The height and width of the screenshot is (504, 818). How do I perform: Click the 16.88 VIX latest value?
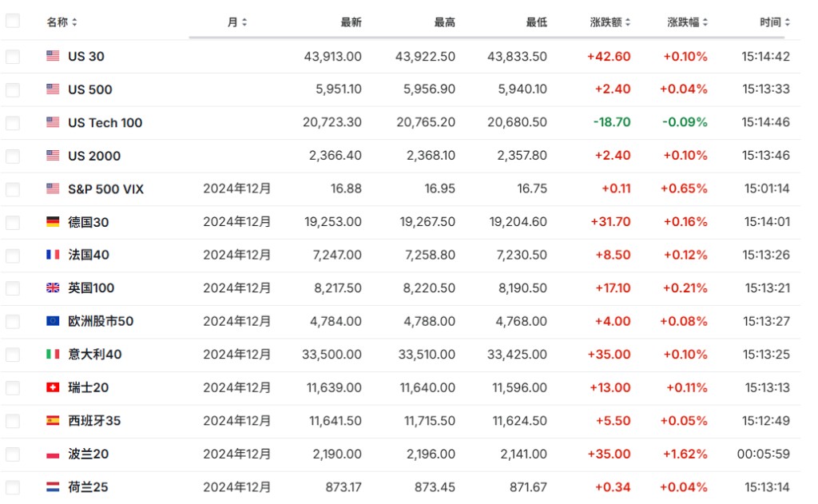(346, 189)
